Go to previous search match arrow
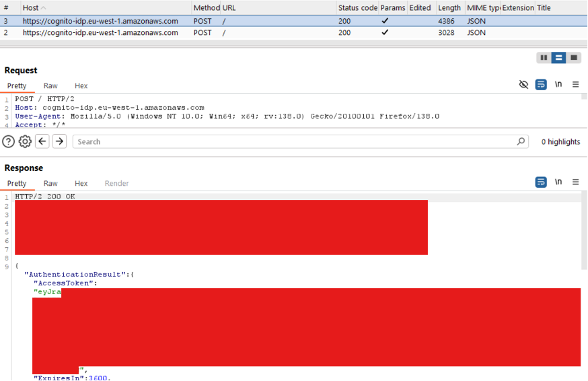This screenshot has height=381, width=588. [x=42, y=141]
